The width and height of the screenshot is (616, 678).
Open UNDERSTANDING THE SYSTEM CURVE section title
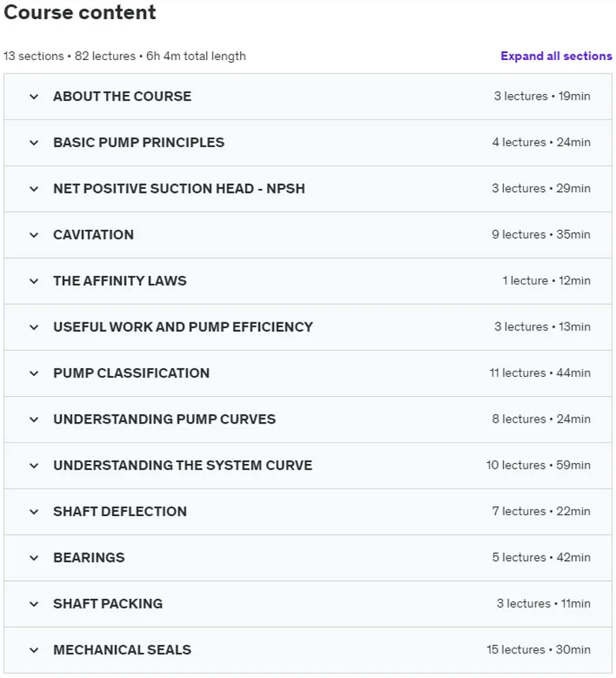click(182, 465)
